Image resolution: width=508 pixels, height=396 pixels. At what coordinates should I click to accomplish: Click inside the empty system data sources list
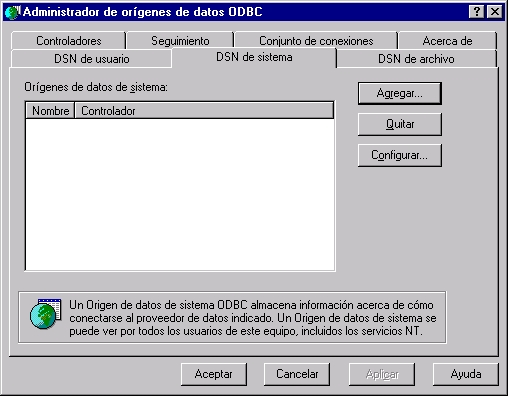[180, 194]
